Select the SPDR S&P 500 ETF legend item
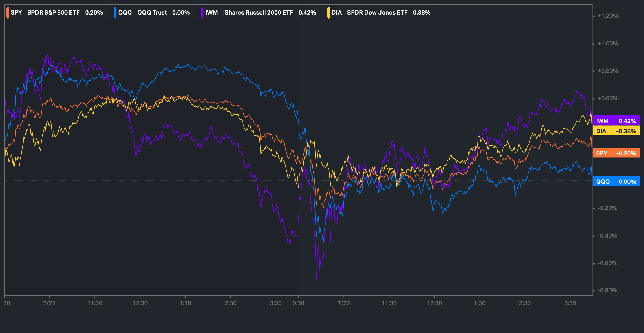Image resolution: width=644 pixels, height=333 pixels. tap(53, 13)
